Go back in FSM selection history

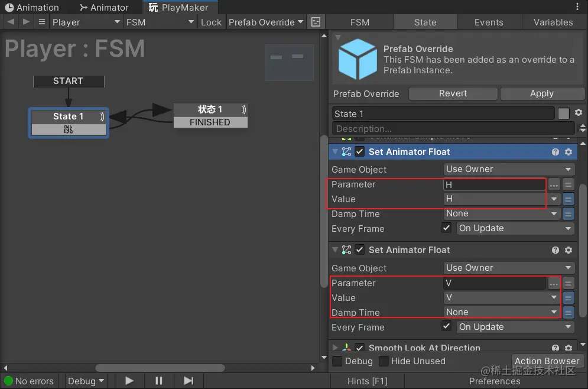pyautogui.click(x=11, y=22)
